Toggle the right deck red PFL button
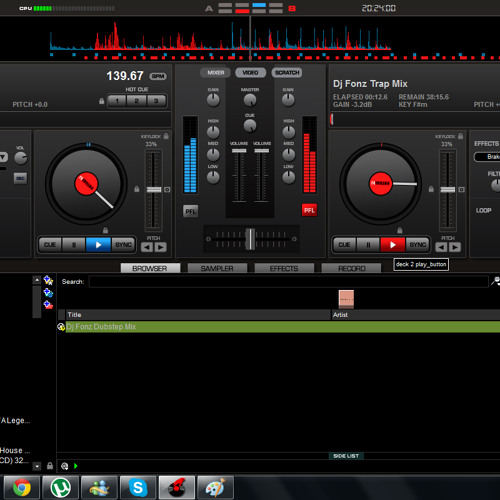 [x=309, y=210]
